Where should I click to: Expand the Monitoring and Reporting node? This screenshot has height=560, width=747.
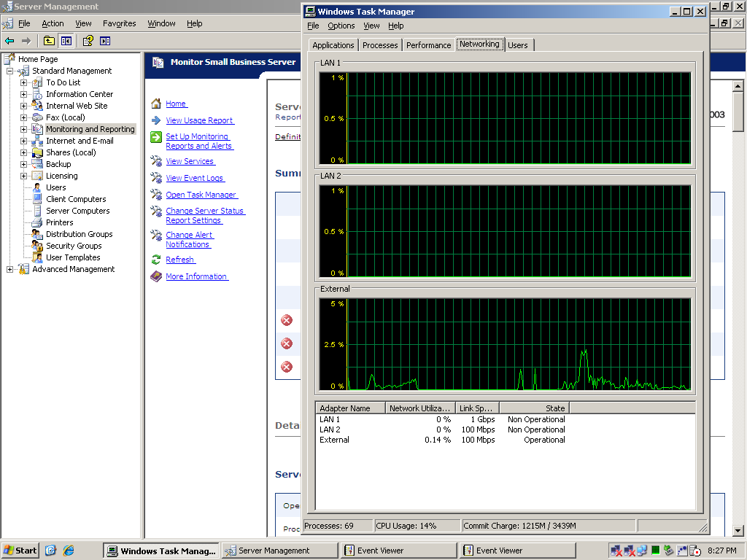[x=23, y=129]
